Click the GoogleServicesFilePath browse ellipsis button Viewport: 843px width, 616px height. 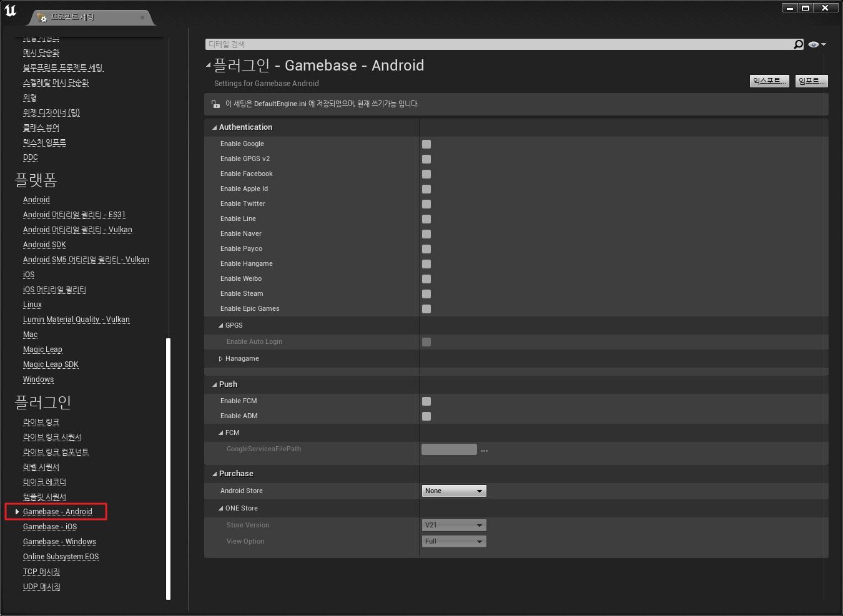484,450
